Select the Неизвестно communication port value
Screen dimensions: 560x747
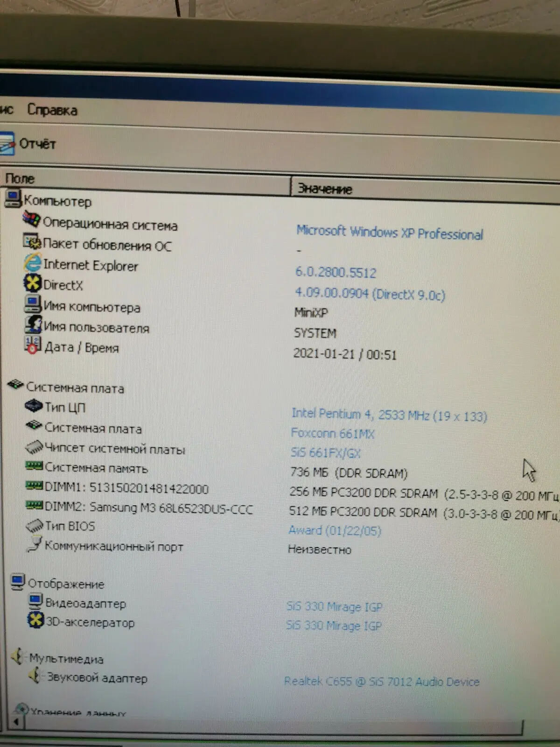[x=320, y=550]
